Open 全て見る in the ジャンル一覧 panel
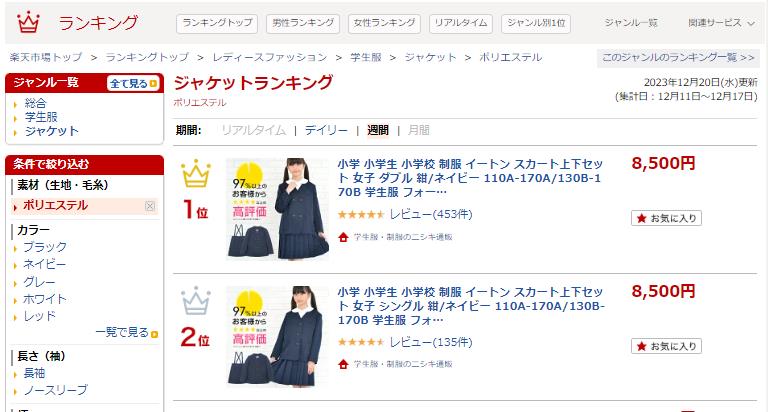 click(133, 83)
